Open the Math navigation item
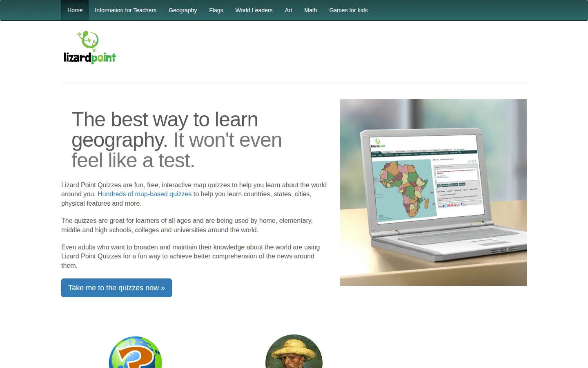The image size is (588, 368). tap(310, 10)
